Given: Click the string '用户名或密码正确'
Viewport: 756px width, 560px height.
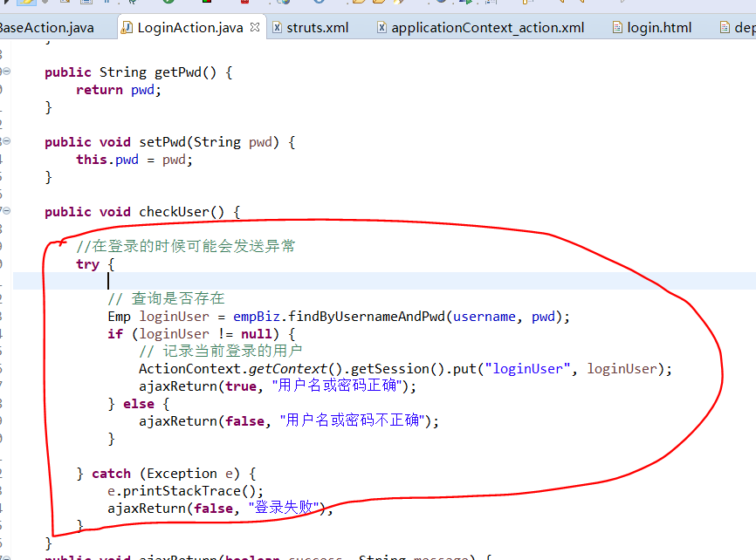Looking at the screenshot, I should 337,386.
